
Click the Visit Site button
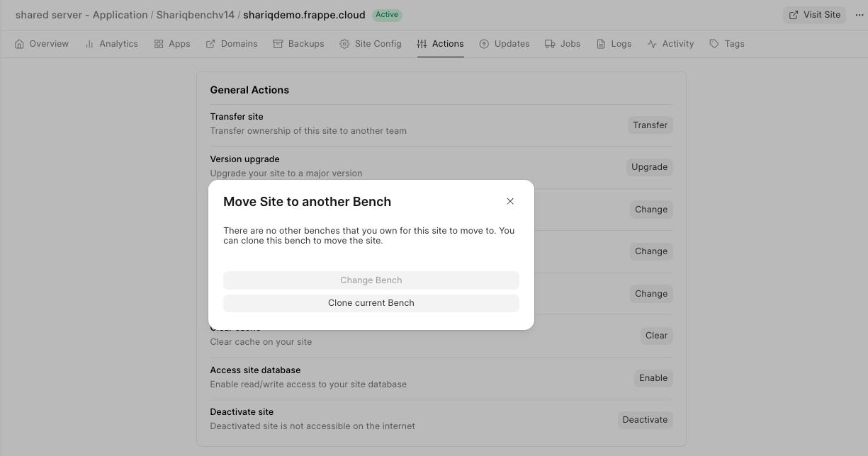814,15
